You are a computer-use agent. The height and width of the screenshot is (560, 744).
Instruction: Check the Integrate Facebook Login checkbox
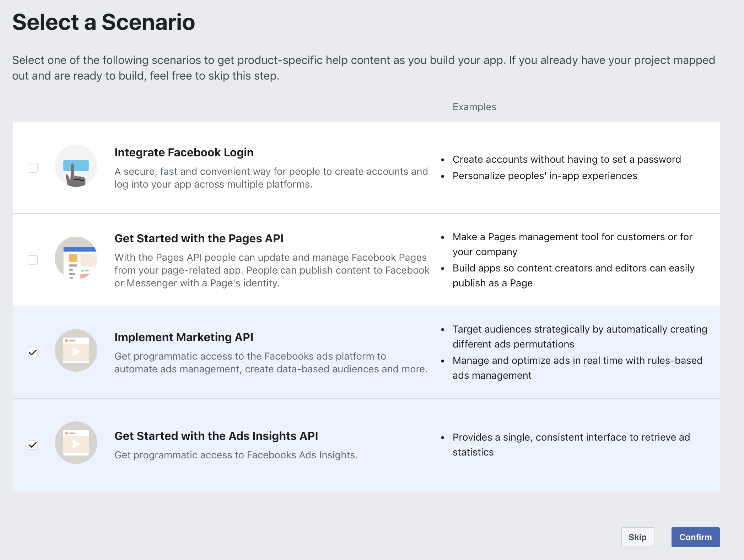click(33, 168)
